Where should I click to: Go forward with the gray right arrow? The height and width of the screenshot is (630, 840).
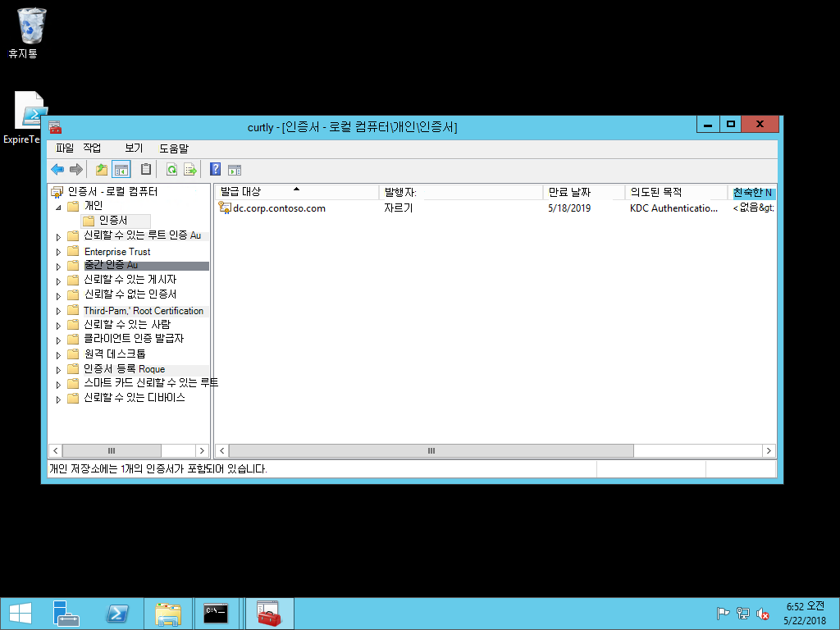pyautogui.click(x=76, y=170)
